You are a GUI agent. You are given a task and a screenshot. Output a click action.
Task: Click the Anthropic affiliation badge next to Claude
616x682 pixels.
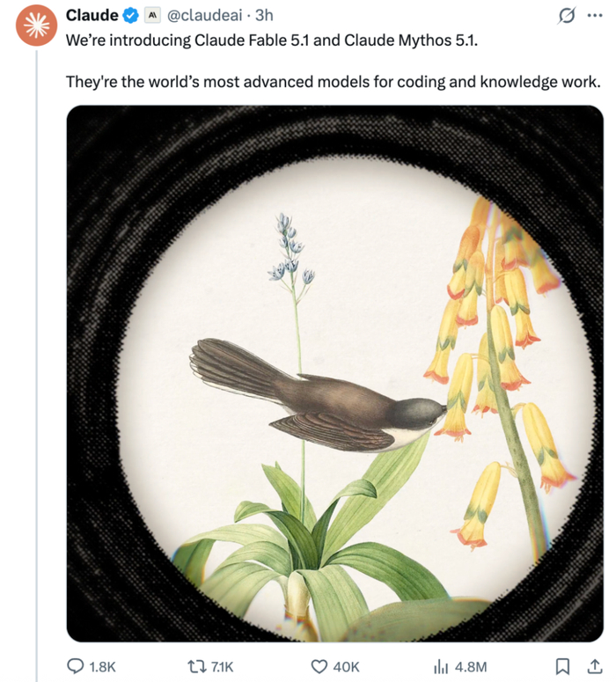point(152,16)
